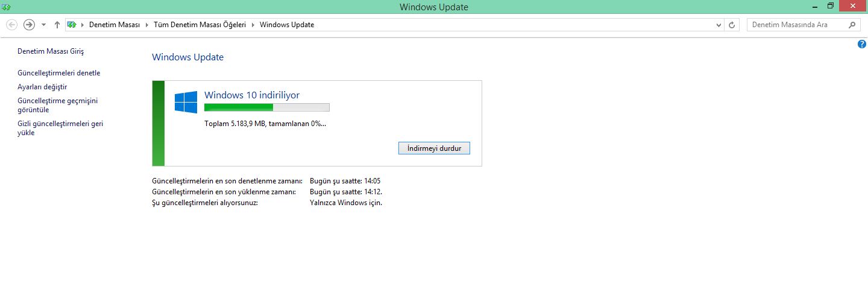Screen dimensions: 868x292
Task: Open Denetim Masası Giriş link
Action: click(51, 51)
